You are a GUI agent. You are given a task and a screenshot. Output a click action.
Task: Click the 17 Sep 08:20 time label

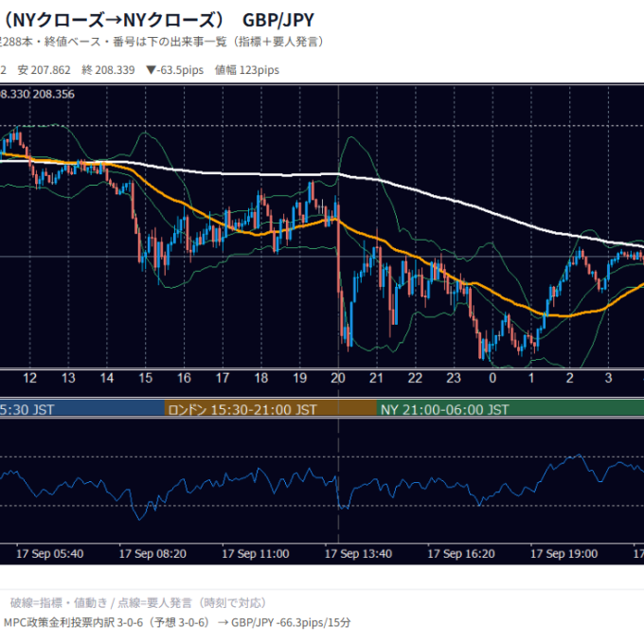(x=152, y=554)
